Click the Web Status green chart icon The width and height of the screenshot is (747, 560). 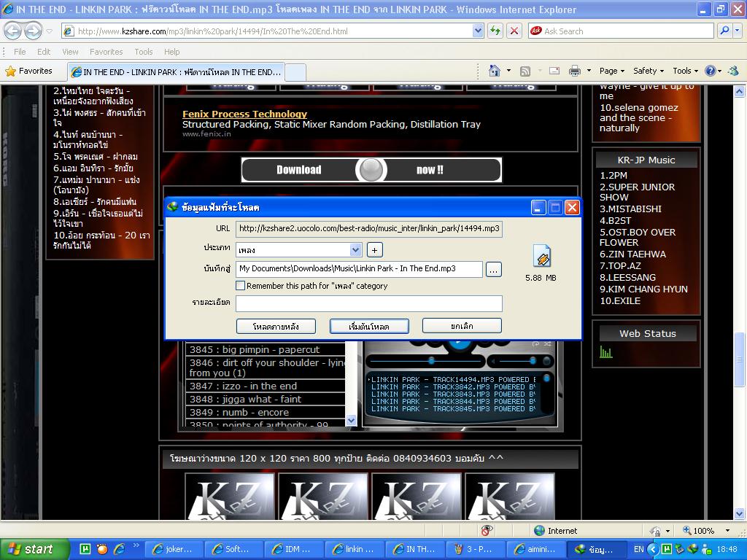point(605,352)
